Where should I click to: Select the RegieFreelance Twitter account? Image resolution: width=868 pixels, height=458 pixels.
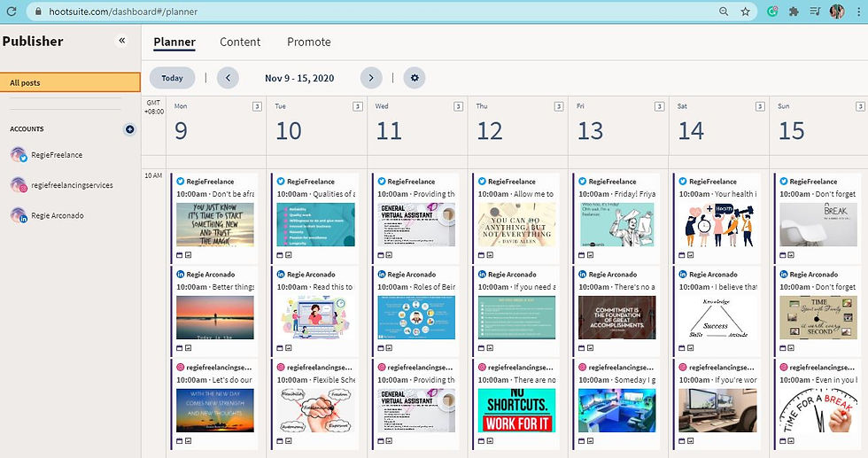46,155
